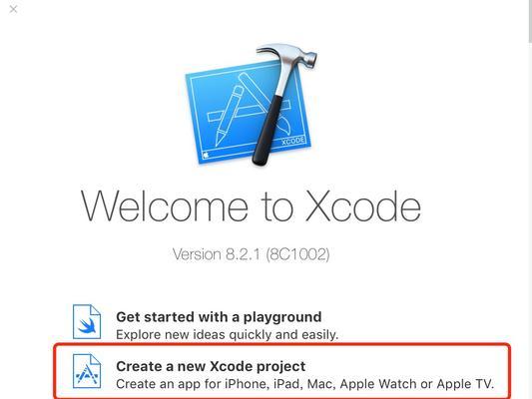
Task: Click the "Welcome to Xcode" heading
Action: coord(251,206)
